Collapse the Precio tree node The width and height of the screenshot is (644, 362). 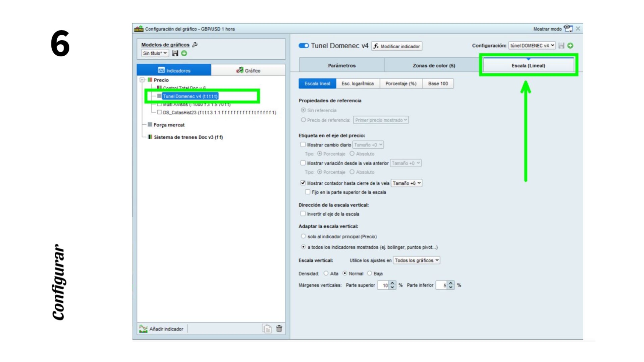[x=142, y=80]
